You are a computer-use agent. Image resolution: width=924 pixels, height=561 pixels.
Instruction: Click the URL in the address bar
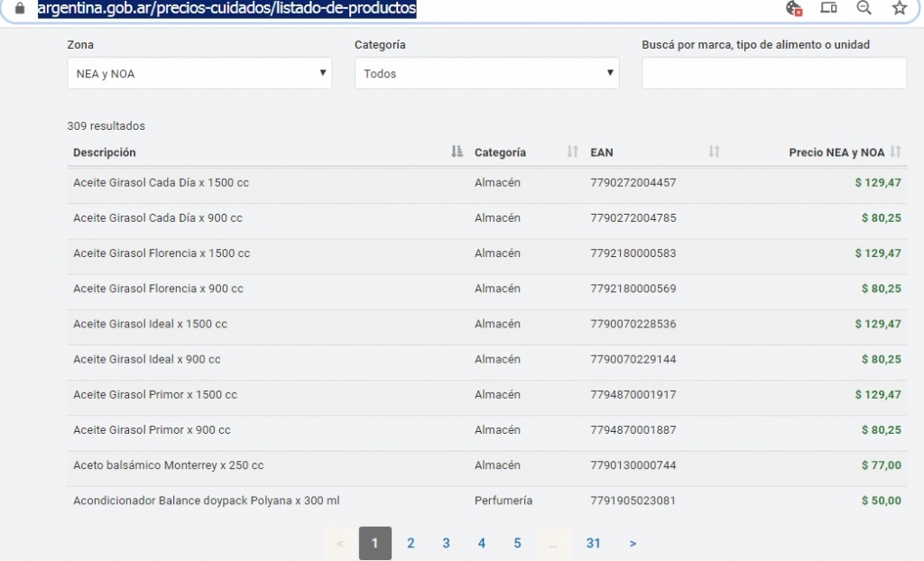pos(226,8)
